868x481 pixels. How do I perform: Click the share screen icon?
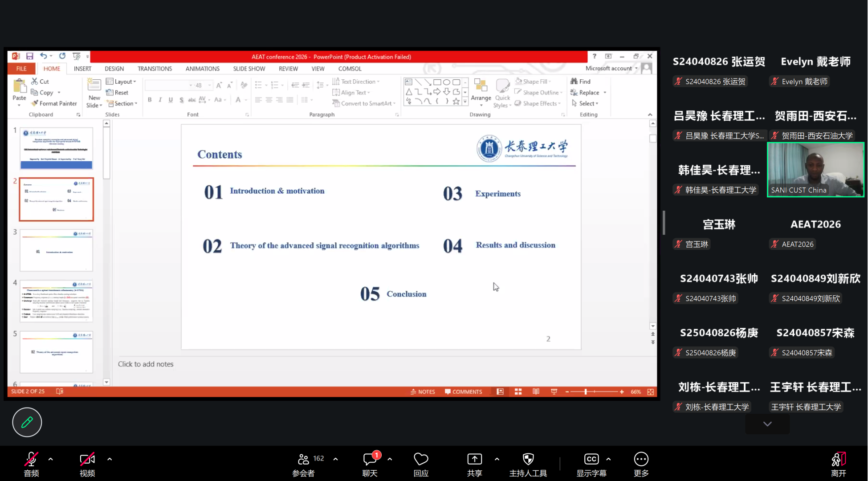point(474,459)
